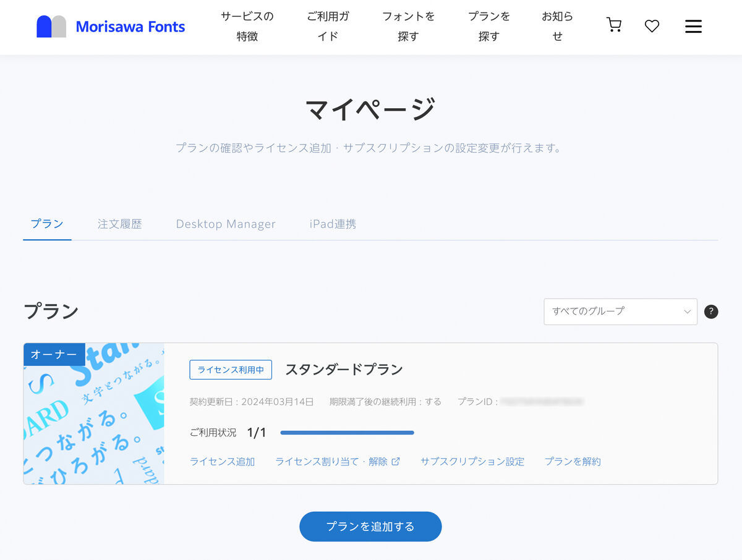This screenshot has height=560, width=742.
Task: Click the マイページ heading
Action: pos(370,109)
